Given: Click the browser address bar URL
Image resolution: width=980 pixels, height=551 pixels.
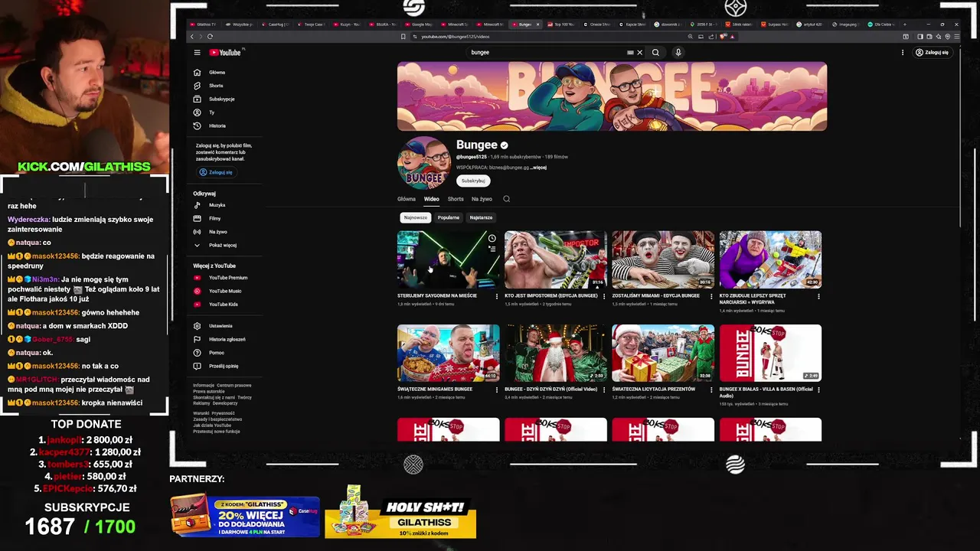Looking at the screenshot, I should point(455,37).
